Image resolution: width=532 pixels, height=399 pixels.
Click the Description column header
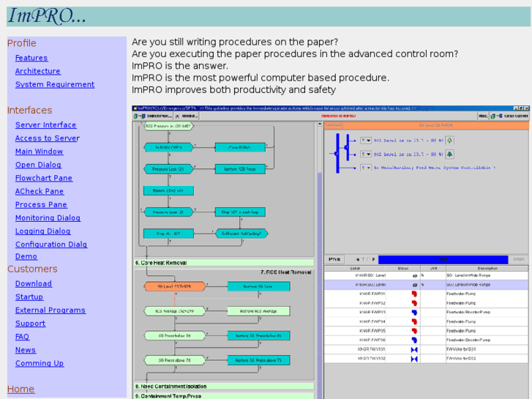click(x=487, y=268)
